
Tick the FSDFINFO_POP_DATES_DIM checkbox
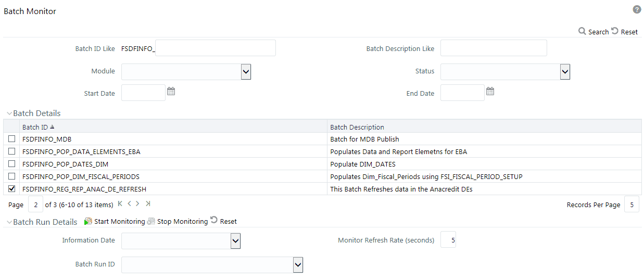(x=11, y=164)
